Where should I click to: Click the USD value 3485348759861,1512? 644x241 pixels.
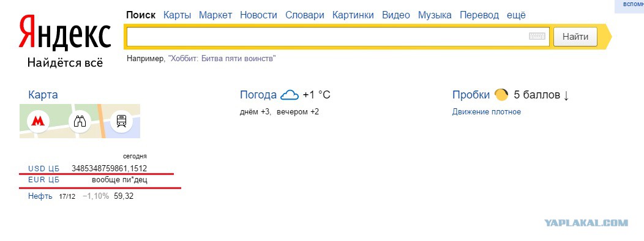[x=109, y=168]
